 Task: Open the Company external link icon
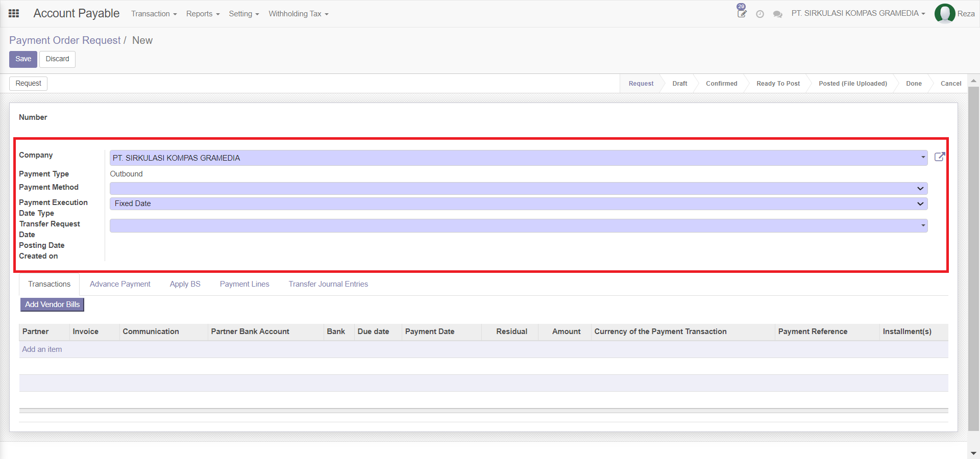940,157
